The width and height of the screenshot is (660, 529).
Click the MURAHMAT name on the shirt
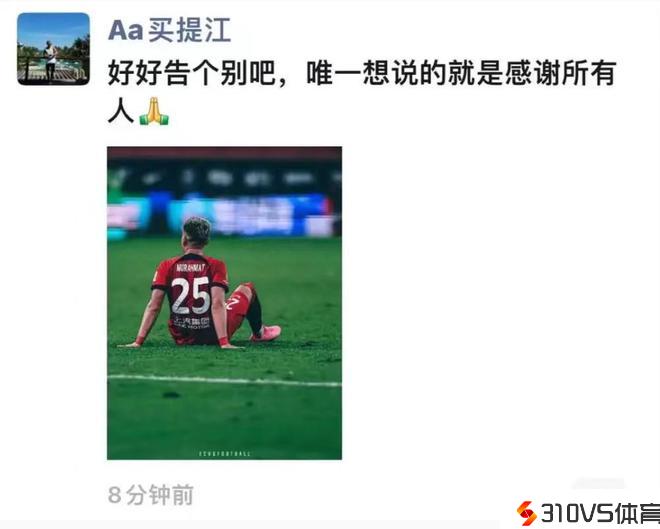coord(191,267)
